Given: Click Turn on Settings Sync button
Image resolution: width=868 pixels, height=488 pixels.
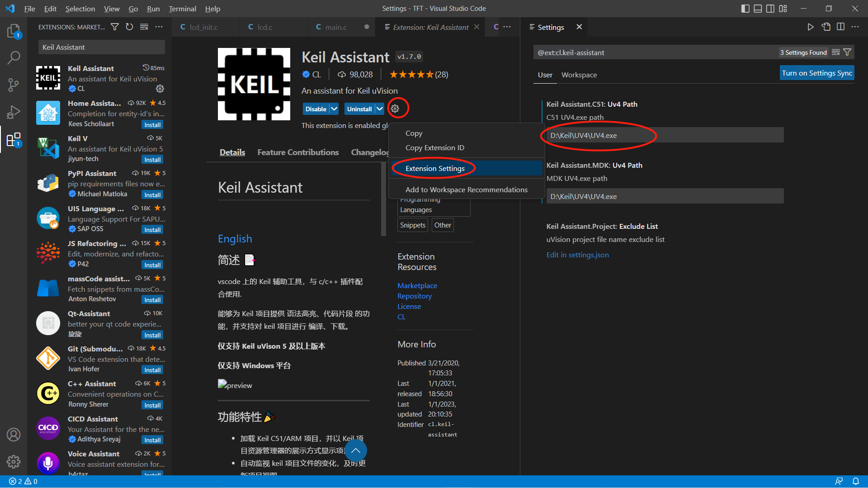Looking at the screenshot, I should click(x=817, y=73).
